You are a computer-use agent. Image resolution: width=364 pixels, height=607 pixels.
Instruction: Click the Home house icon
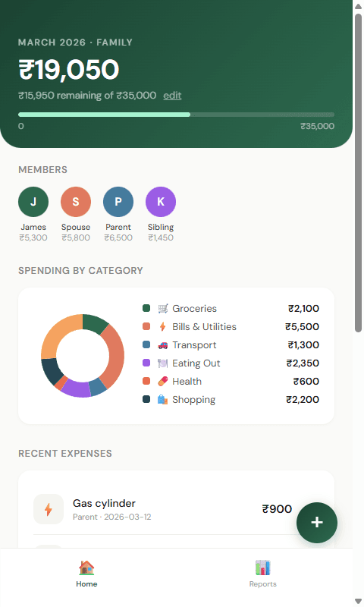click(x=86, y=568)
